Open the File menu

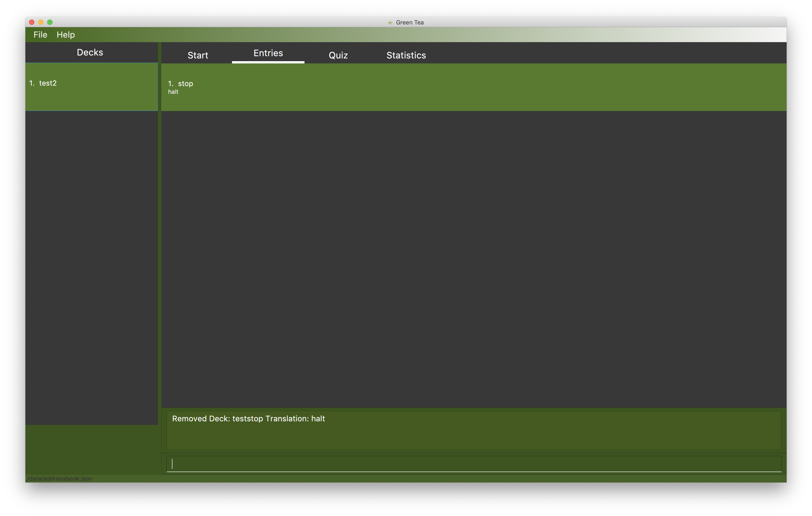pyautogui.click(x=40, y=35)
